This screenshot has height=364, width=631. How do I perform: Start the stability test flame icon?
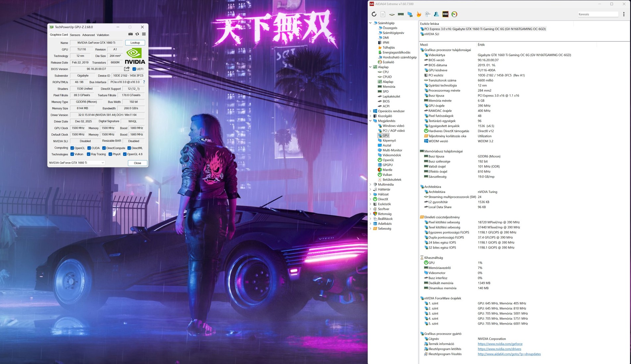(x=419, y=14)
